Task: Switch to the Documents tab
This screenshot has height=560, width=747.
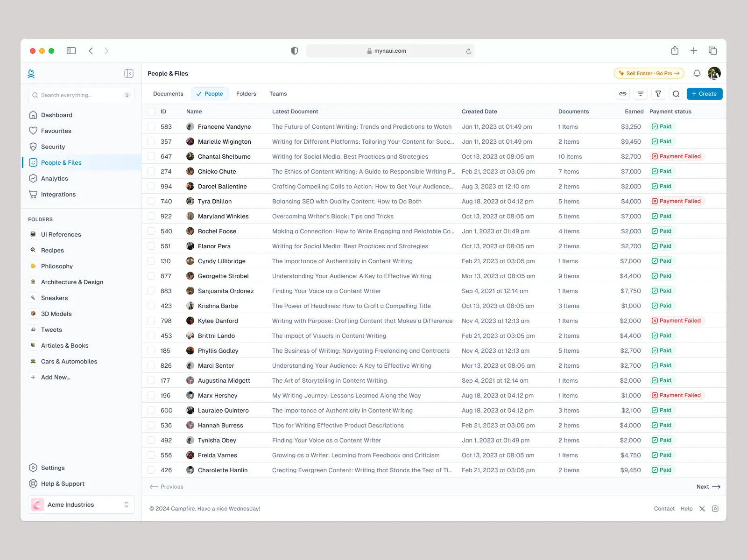Action: tap(168, 94)
